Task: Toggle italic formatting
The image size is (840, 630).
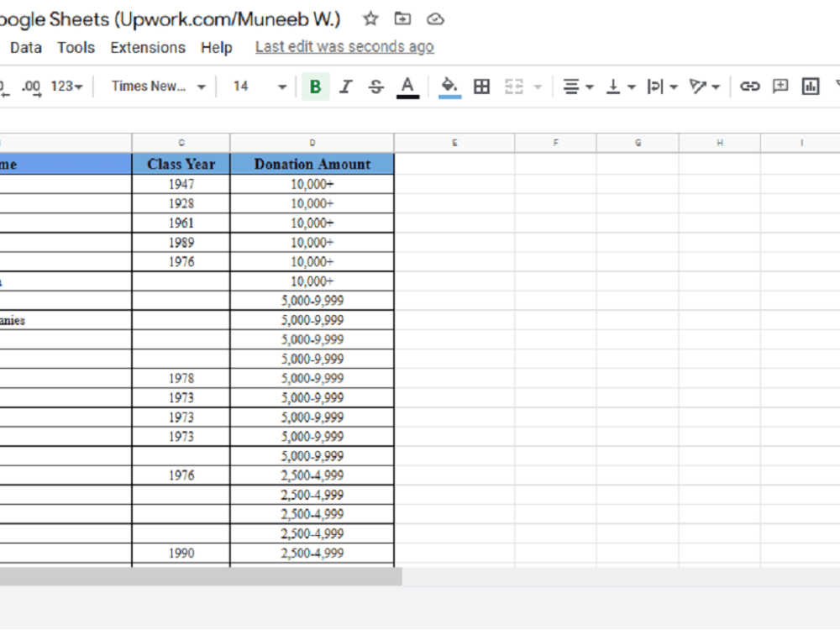Action: (x=345, y=86)
